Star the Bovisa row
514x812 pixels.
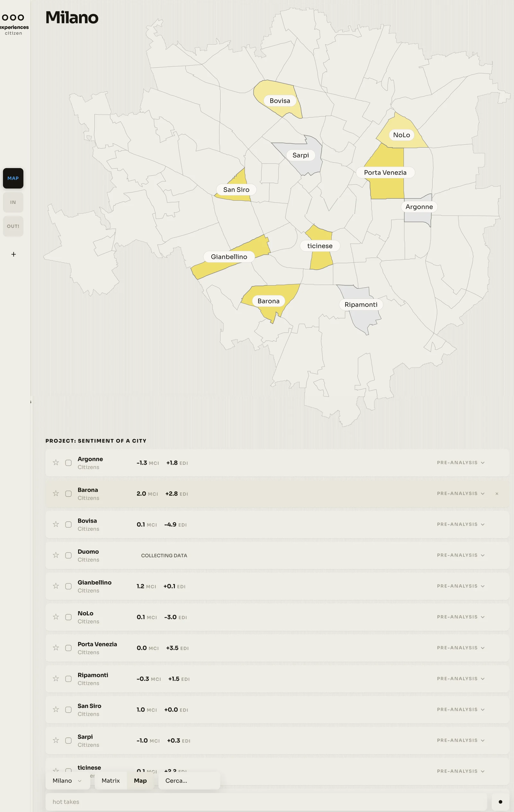coord(56,524)
